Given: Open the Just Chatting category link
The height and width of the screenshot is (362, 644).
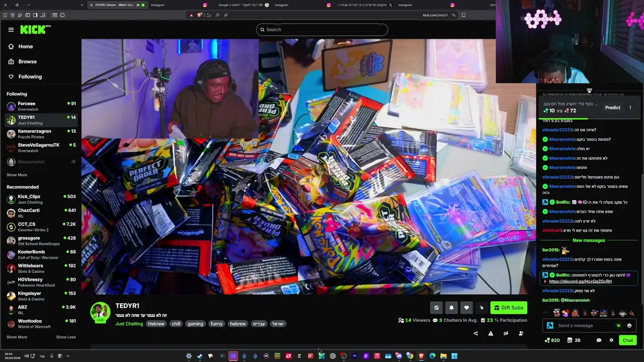Looking at the screenshot, I should 129,324.
